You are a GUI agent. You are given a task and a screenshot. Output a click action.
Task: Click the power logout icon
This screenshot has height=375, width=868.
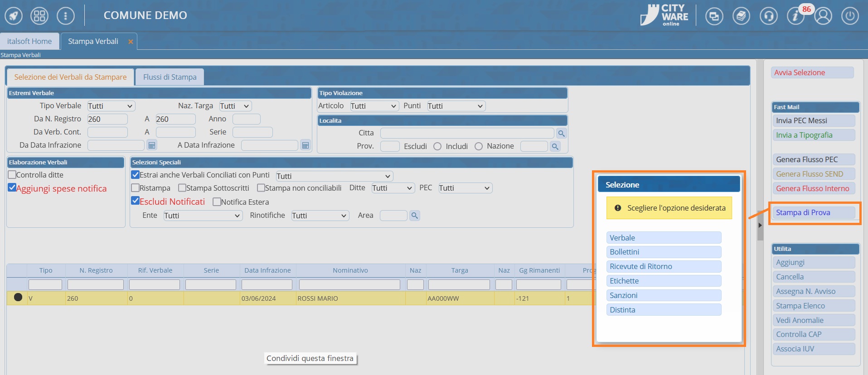[x=850, y=16]
